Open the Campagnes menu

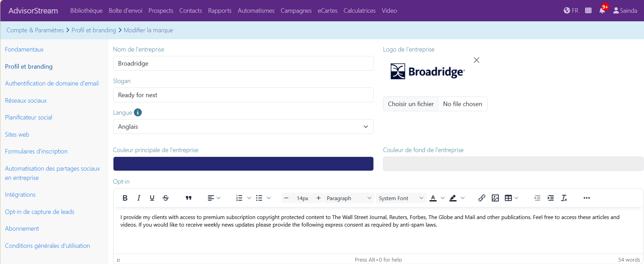[x=296, y=11]
